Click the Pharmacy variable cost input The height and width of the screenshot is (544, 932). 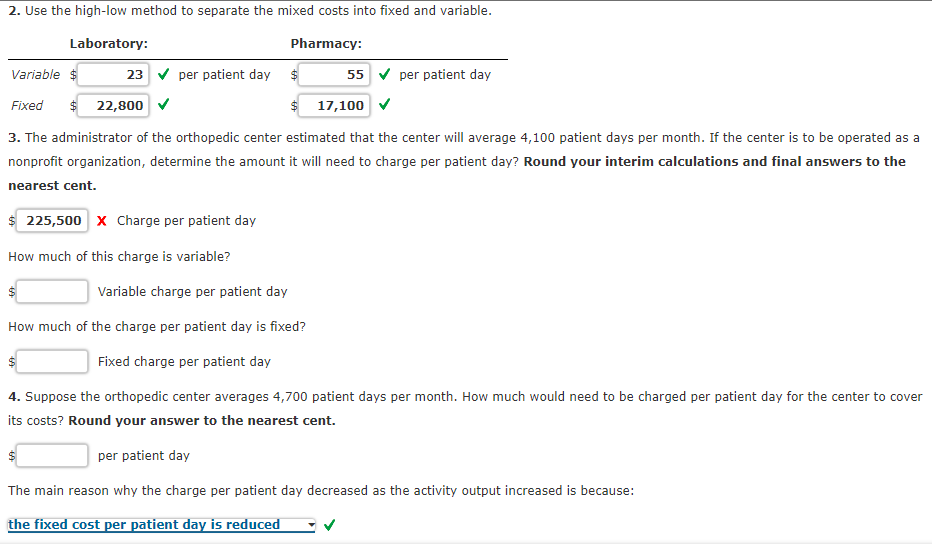click(334, 75)
